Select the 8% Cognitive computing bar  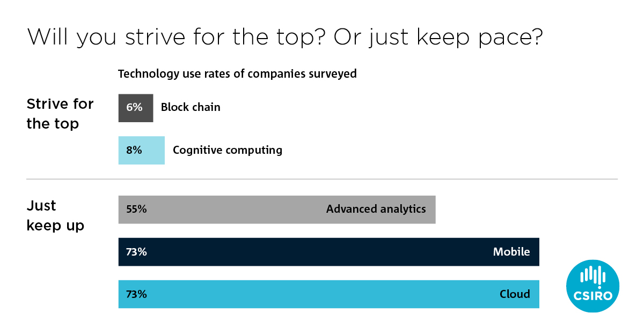(x=142, y=150)
